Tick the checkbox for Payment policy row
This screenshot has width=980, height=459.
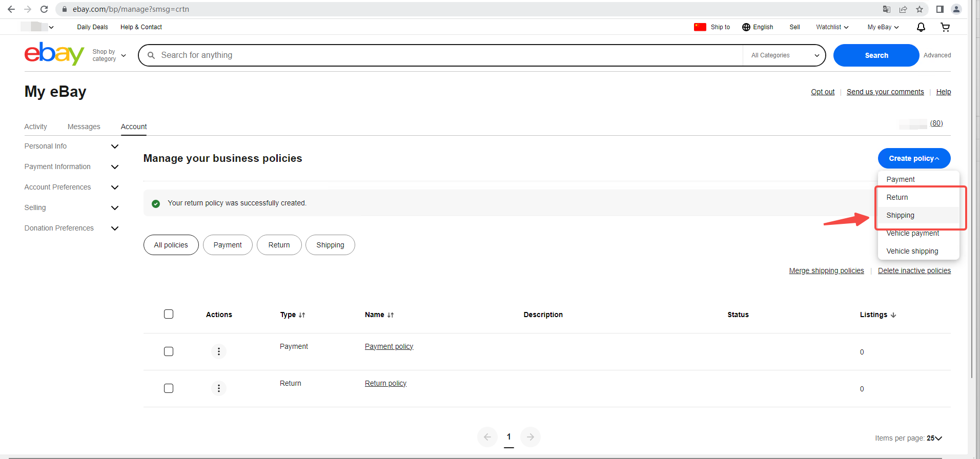tap(169, 351)
